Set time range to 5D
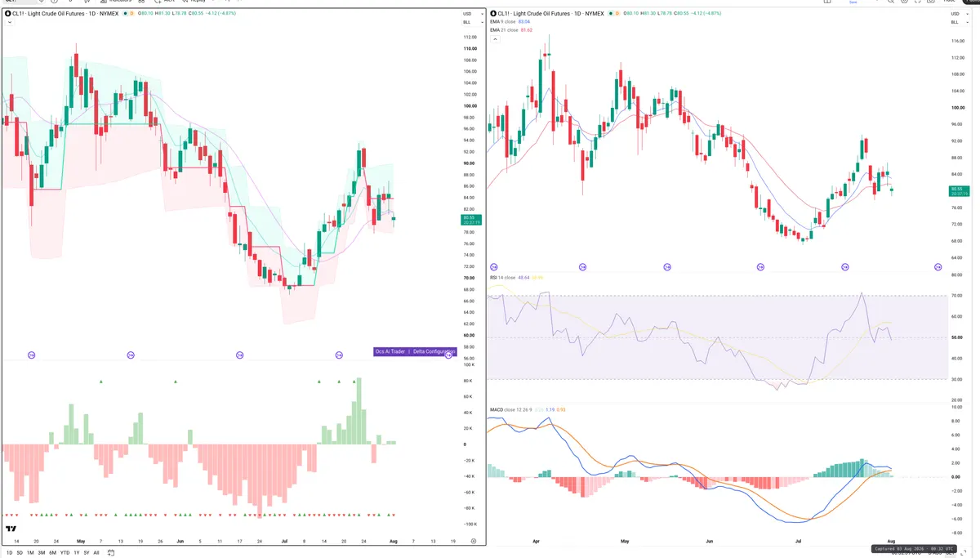 pyautogui.click(x=19, y=553)
